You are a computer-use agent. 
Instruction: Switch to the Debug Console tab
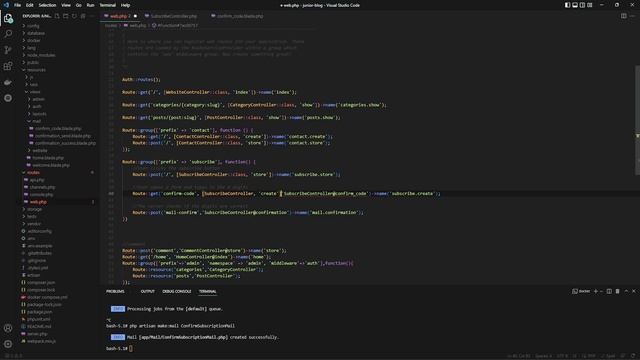tap(177, 291)
